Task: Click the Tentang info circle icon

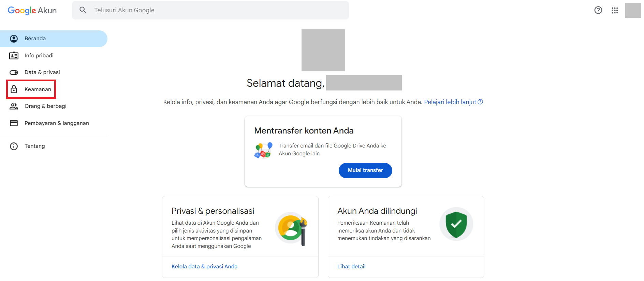Action: click(x=14, y=146)
